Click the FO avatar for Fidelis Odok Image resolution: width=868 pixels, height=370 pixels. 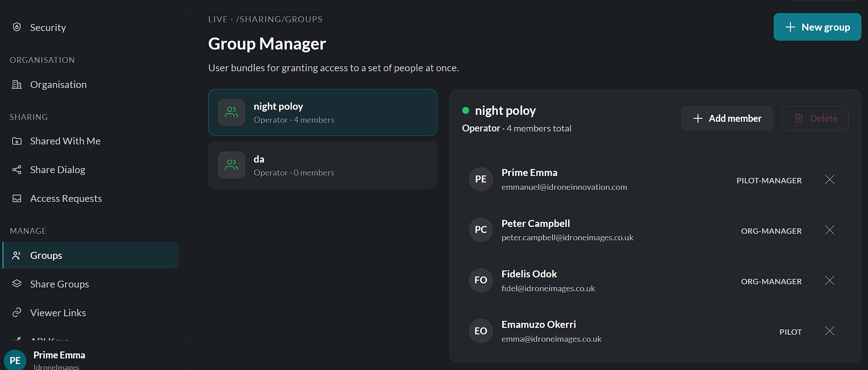pos(481,280)
